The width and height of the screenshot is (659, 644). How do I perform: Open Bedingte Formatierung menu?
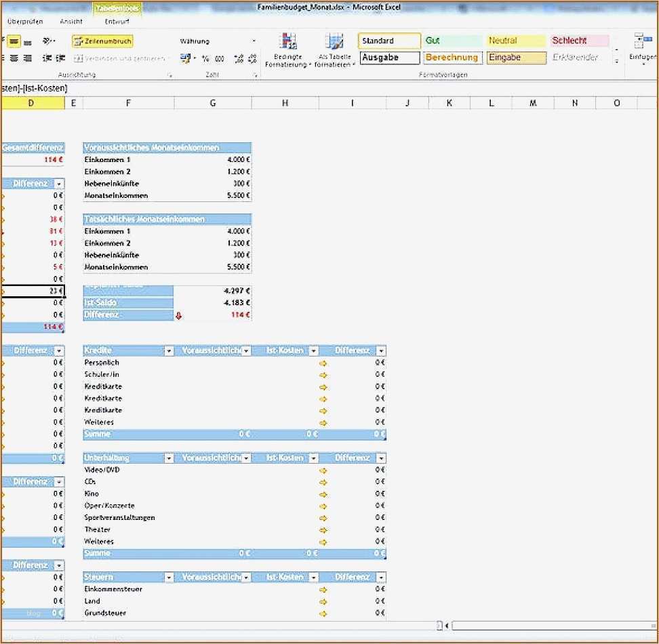[288, 49]
